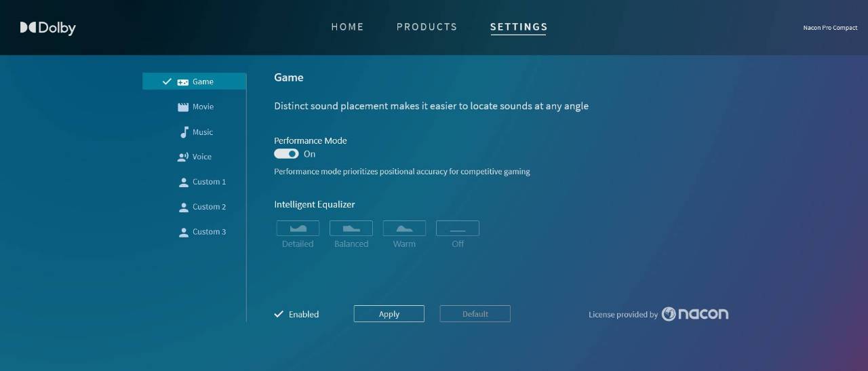Viewport: 868px width, 371px height.
Task: Uncheck the Enabled checkbox
Action: [279, 314]
